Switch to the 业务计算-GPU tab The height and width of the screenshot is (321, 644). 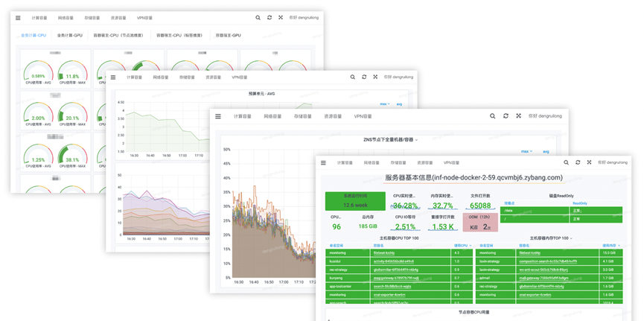[x=70, y=35]
